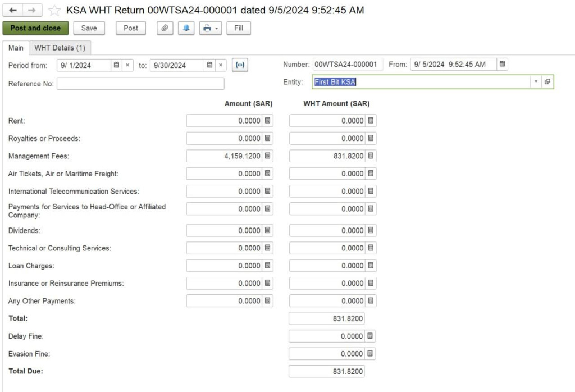575x392 pixels.
Task: Expand the print button dropdown arrow
Action: tap(216, 28)
